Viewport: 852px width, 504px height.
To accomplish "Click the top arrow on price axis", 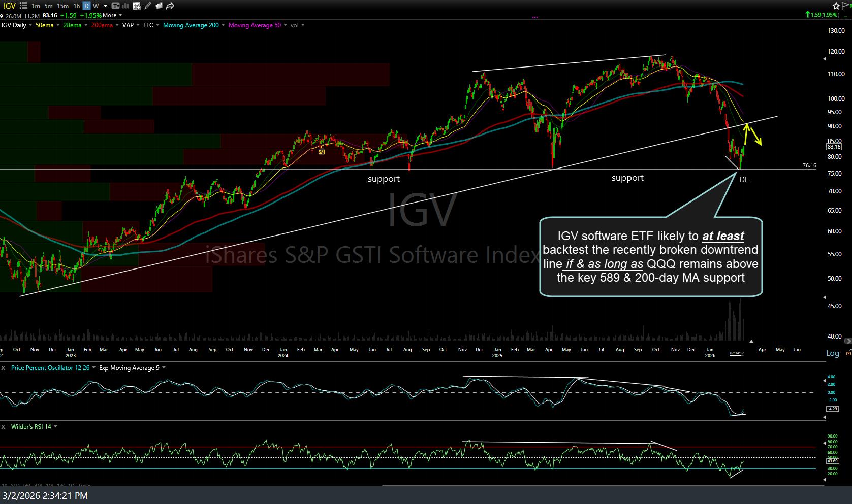I will coord(824,59).
